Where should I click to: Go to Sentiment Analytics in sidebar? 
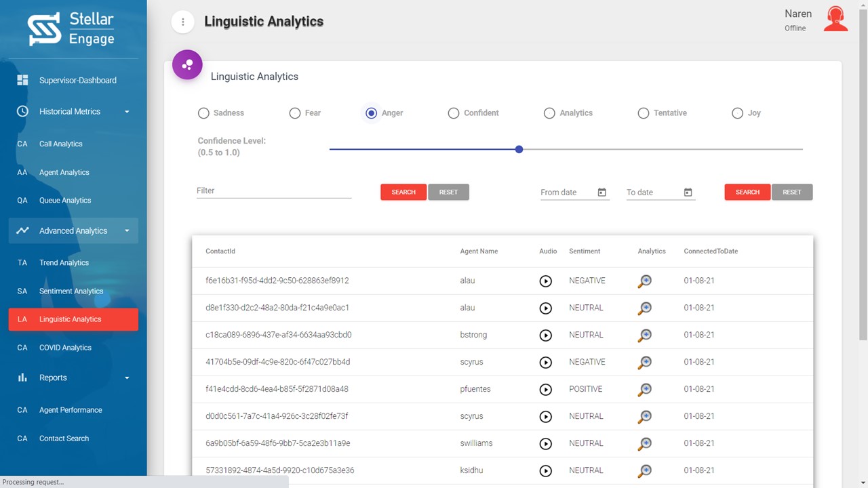click(71, 291)
